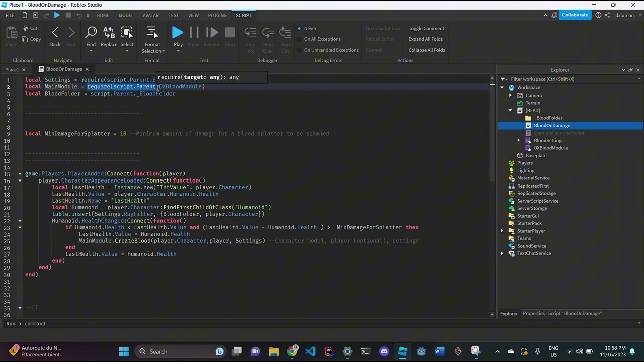Viewport: 644px width, 362px height.
Task: Click the Run a command bar
Action: coord(322,324)
